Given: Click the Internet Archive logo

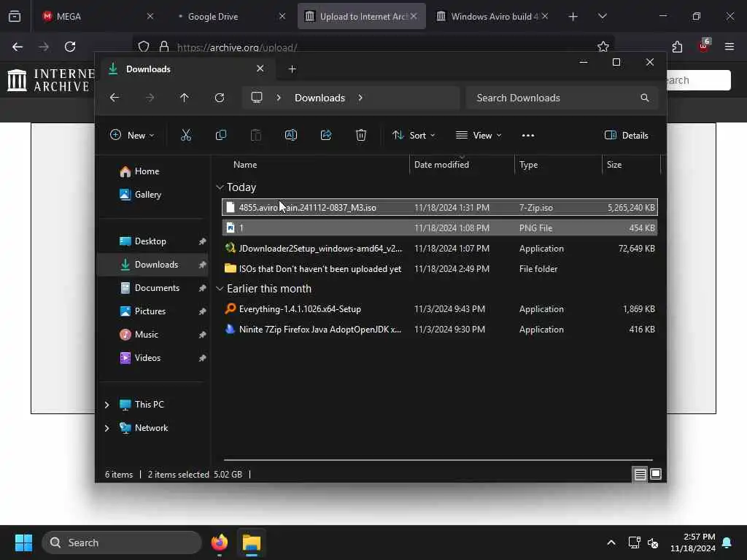Looking at the screenshot, I should click(x=50, y=80).
